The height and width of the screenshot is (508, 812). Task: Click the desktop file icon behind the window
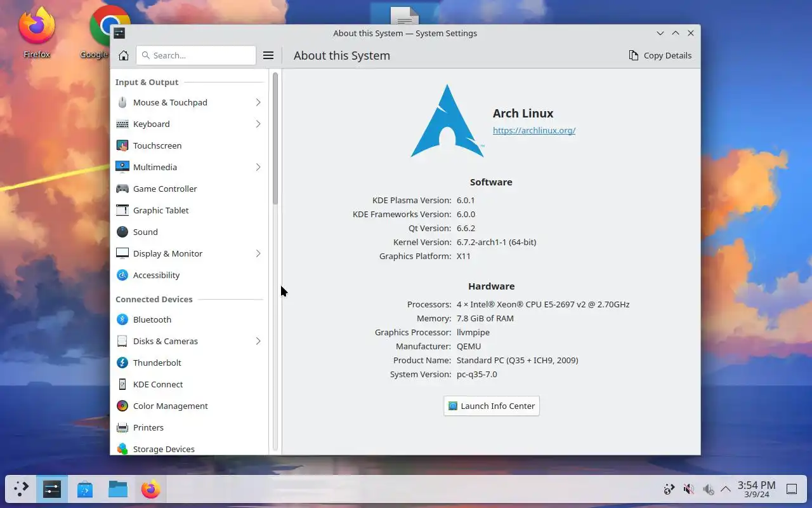[x=404, y=15]
